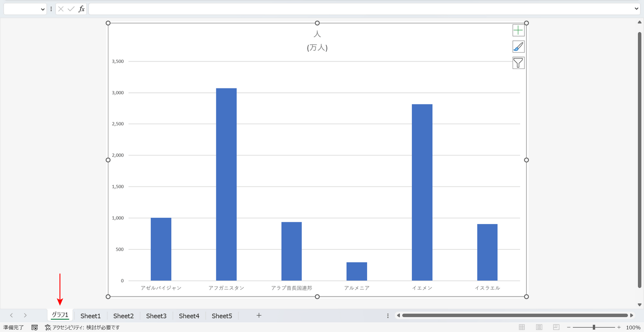Image resolution: width=644 pixels, height=332 pixels.
Task: Switch to the Sheet3 tab
Action: click(156, 316)
